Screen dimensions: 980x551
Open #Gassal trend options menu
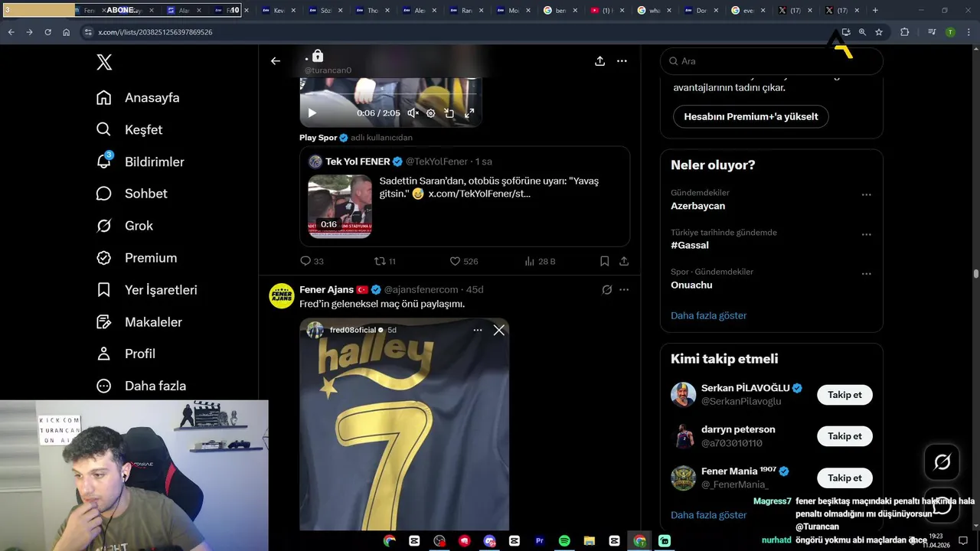(867, 235)
